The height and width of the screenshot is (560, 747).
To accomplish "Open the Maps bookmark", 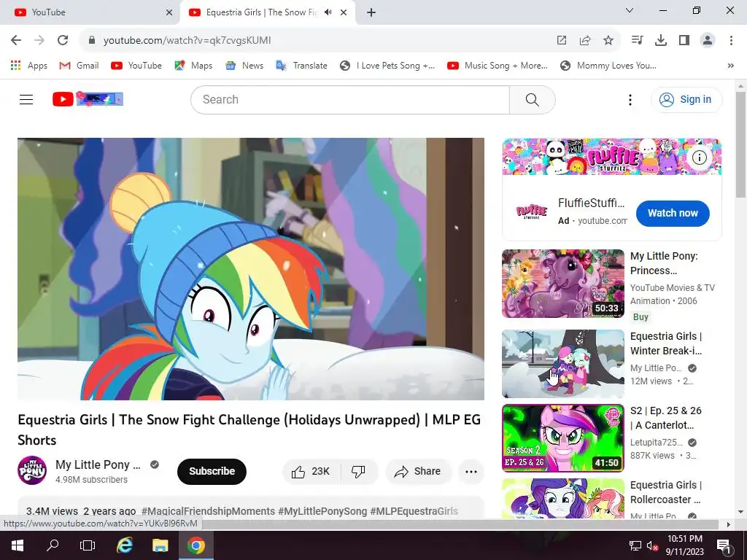I will tap(193, 66).
